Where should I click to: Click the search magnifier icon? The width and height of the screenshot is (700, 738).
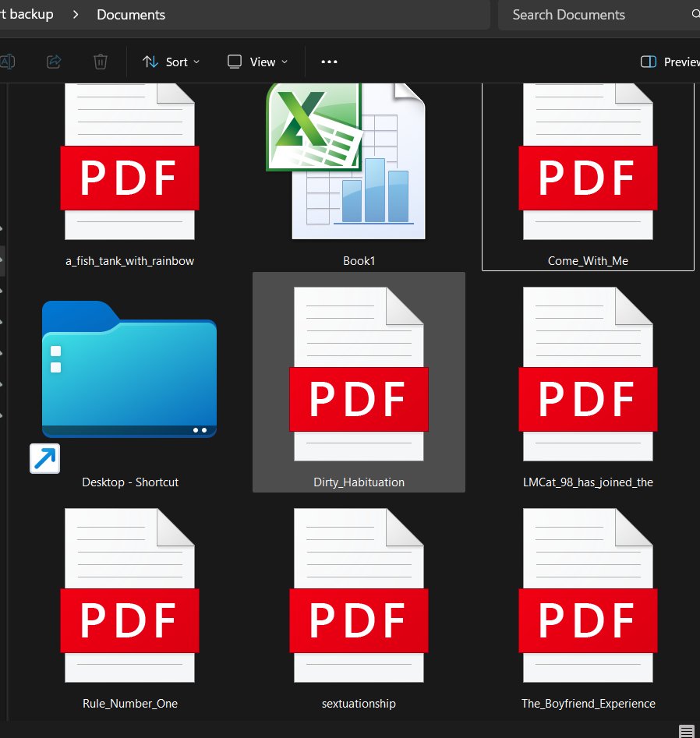click(x=696, y=14)
